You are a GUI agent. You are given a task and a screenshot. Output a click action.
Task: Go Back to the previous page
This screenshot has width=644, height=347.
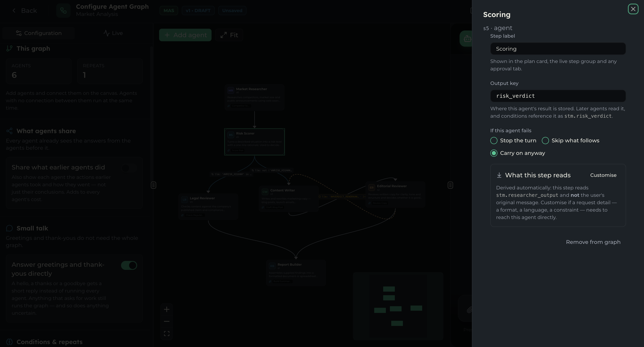pos(24,11)
